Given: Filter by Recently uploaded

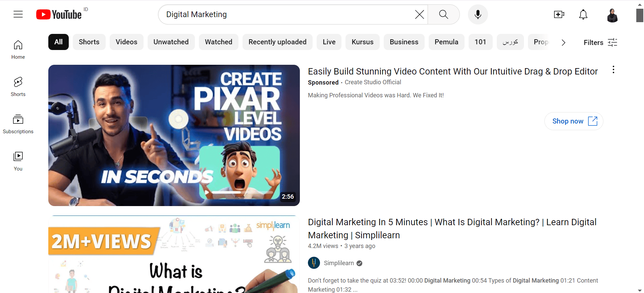Looking at the screenshot, I should coord(277,42).
